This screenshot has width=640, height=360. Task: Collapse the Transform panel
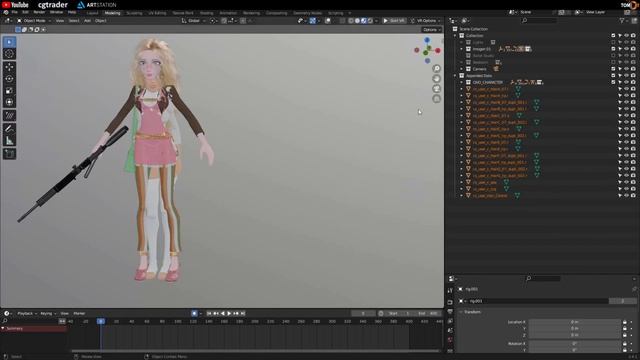click(x=461, y=312)
